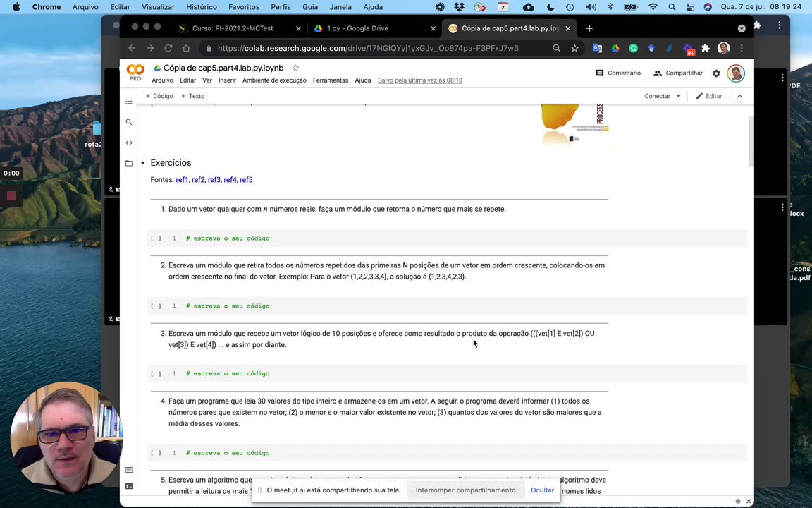Click the Salvo pela última vez link
Screen dimensions: 812x508
click(420, 80)
